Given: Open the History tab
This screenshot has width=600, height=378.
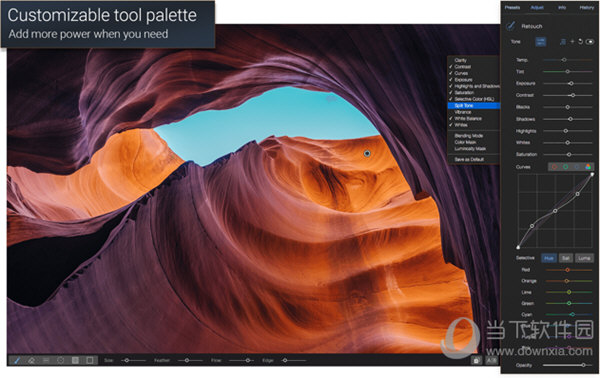Looking at the screenshot, I should point(587,7).
